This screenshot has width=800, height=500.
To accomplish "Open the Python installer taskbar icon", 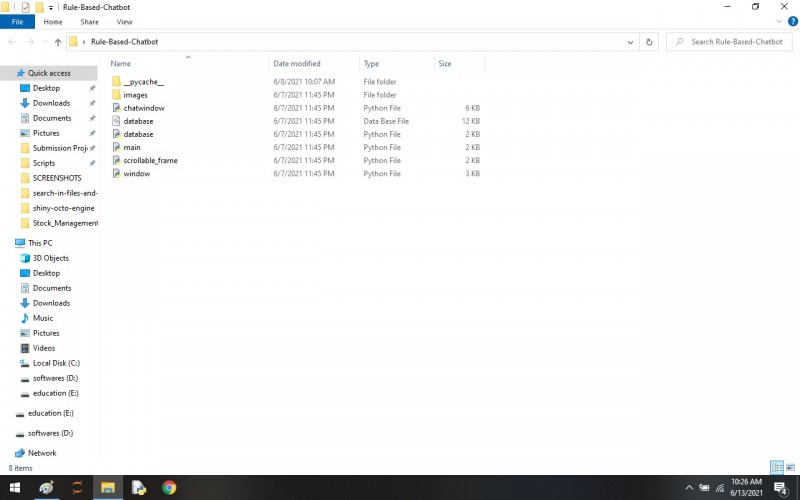I will [x=138, y=488].
